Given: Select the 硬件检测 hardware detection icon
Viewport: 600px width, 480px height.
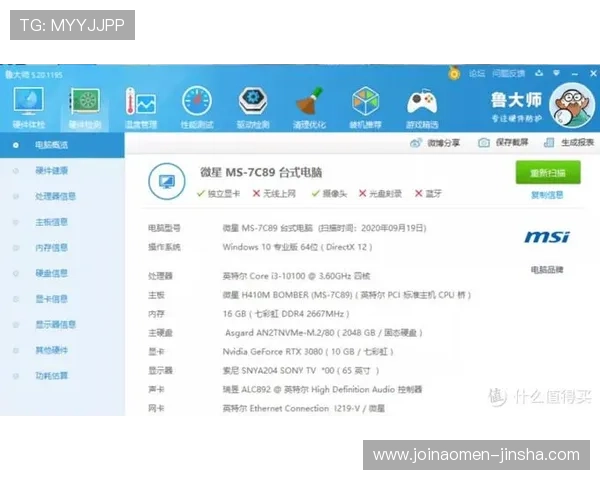Looking at the screenshot, I should click(x=85, y=101).
